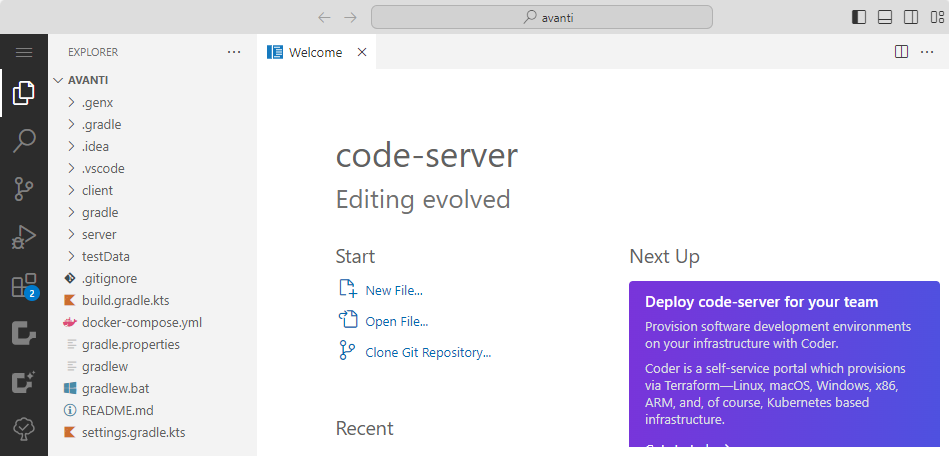Screen dimensions: 949x456
Task: Close the Welcome tab
Action: click(362, 52)
